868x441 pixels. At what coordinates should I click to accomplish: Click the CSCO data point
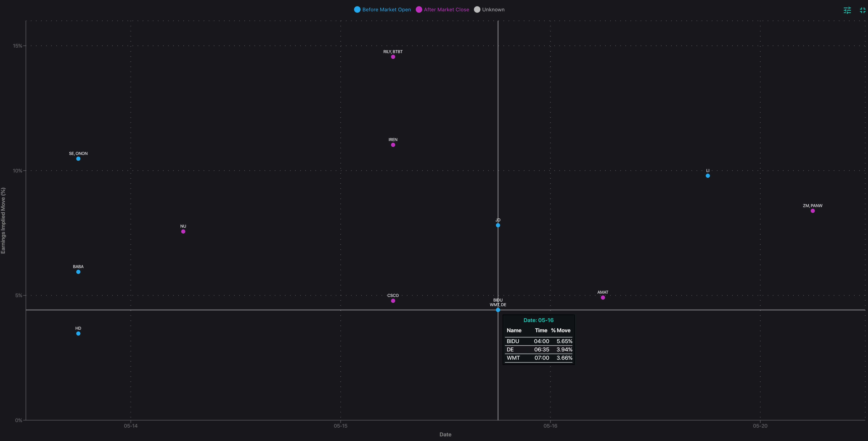[393, 301]
